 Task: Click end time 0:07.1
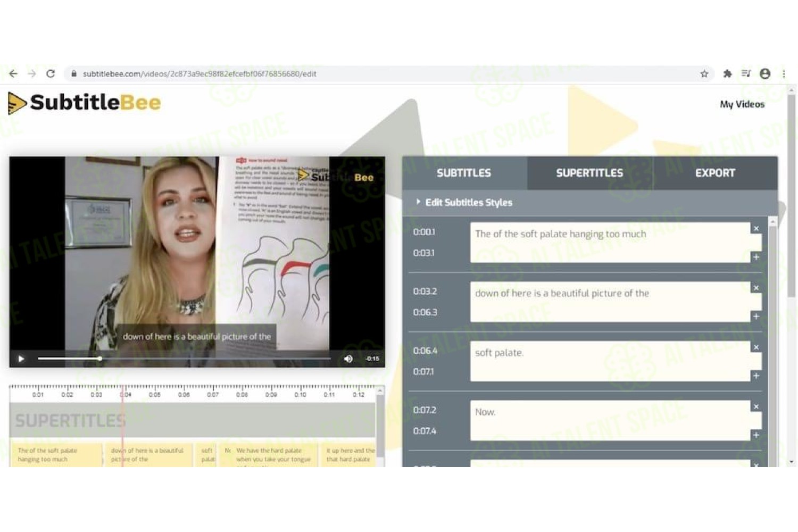tap(424, 371)
